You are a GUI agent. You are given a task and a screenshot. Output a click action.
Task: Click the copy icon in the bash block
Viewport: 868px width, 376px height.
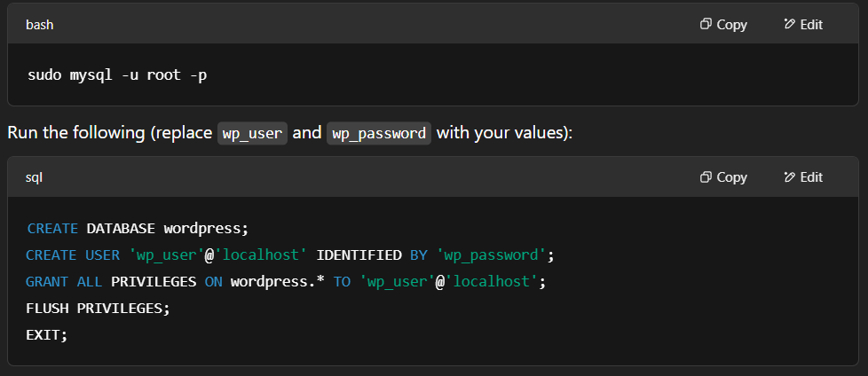pos(706,24)
